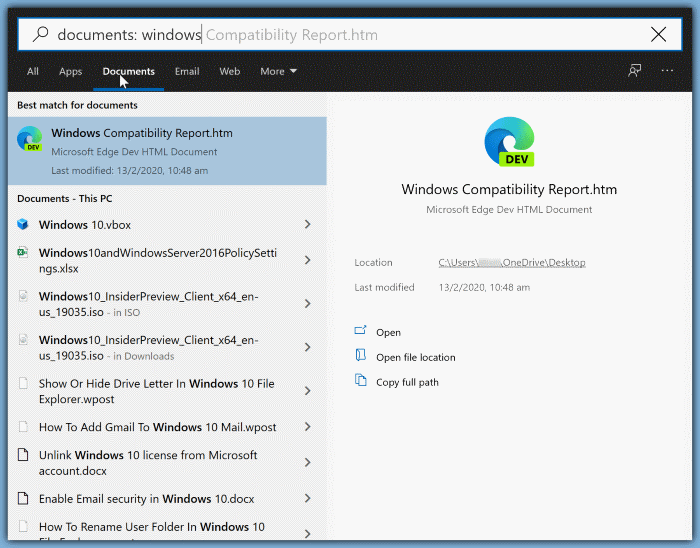700x548 pixels.
Task: Click disc icon of ISO in Downloads
Action: click(x=23, y=340)
